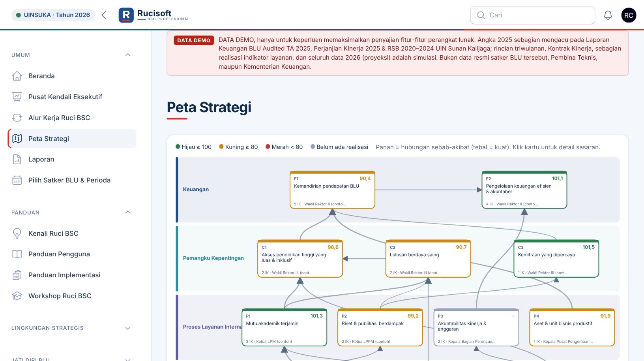Viewport: 644px width, 361px height.
Task: Click the RC user avatar
Action: click(x=629, y=15)
